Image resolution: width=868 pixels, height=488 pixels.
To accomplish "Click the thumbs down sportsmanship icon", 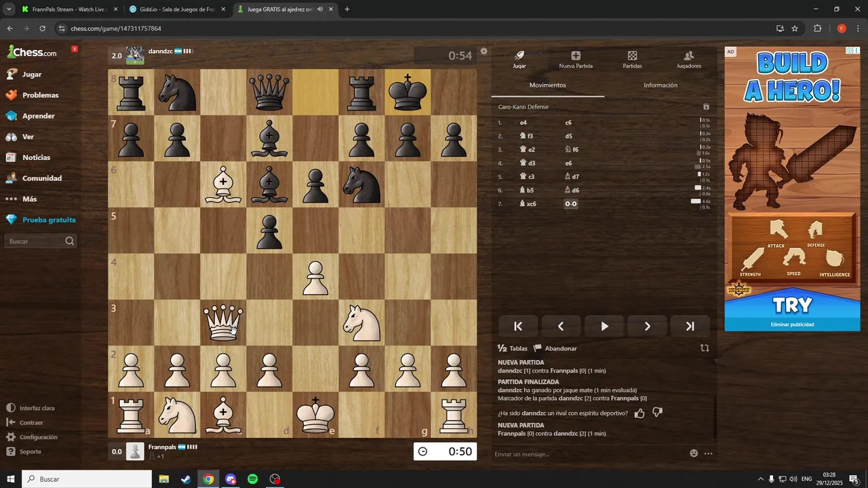I will [657, 412].
